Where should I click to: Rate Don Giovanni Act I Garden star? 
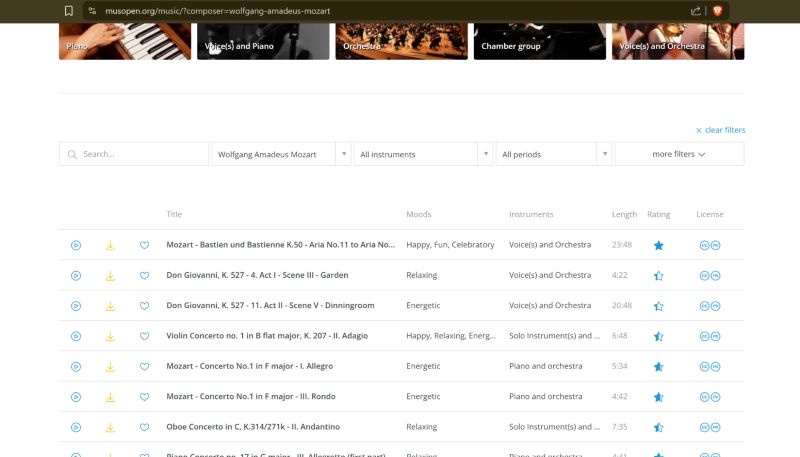pos(659,276)
